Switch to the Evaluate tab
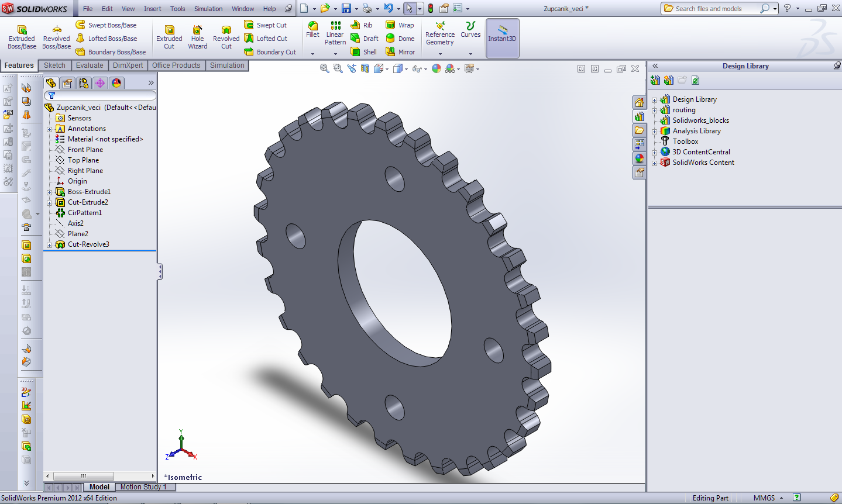This screenshot has height=504, width=842. coord(89,65)
